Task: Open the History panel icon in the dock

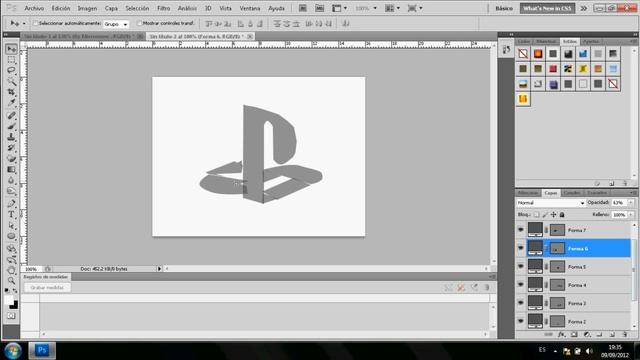Action: [507, 50]
